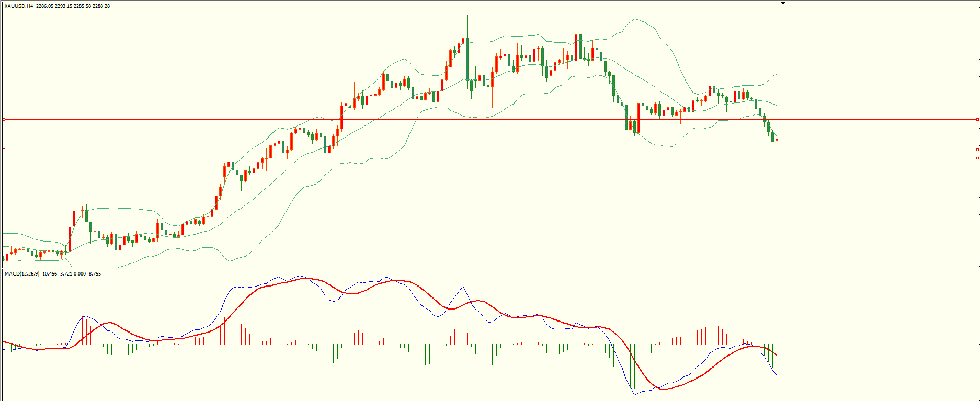Click the XAUUSD,H4 symbol label
980x401 pixels.
click(19, 6)
